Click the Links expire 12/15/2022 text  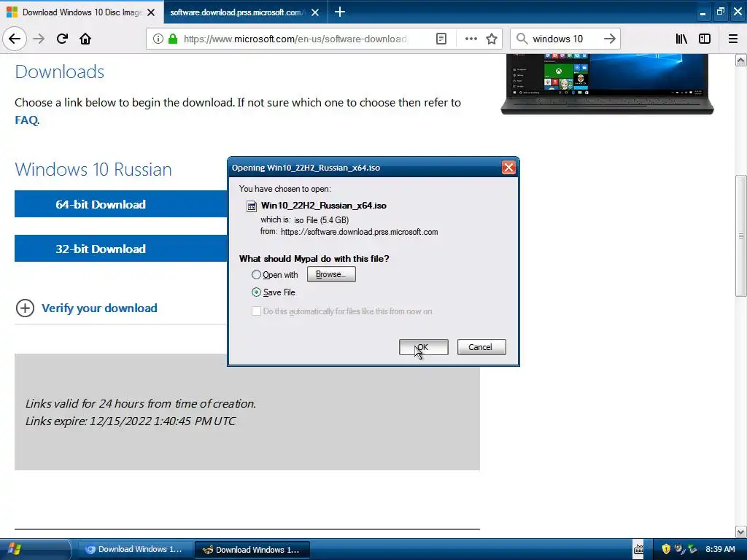point(131,421)
